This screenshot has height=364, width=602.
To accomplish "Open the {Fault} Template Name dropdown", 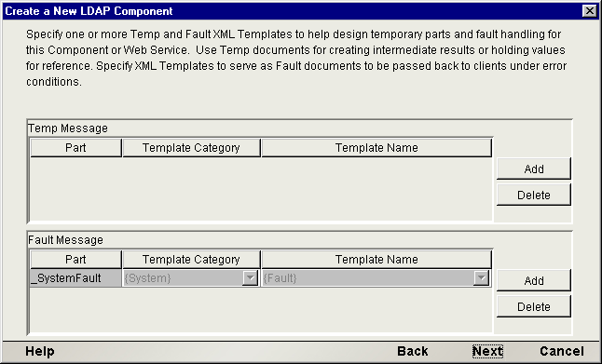I will 481,278.
